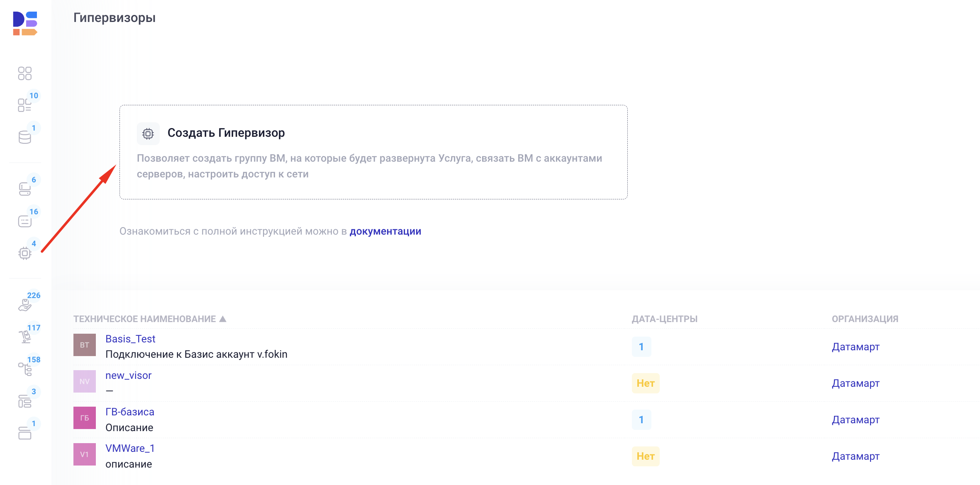The height and width of the screenshot is (485, 980).
Task: Open the dashboard grid icon in sidebar
Action: click(25, 73)
